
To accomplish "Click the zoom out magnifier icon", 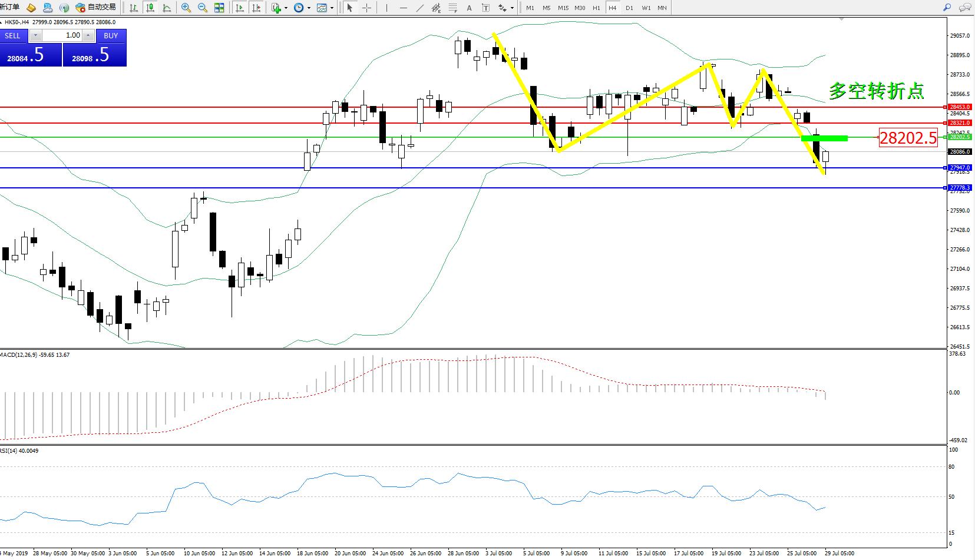I will pos(203,8).
